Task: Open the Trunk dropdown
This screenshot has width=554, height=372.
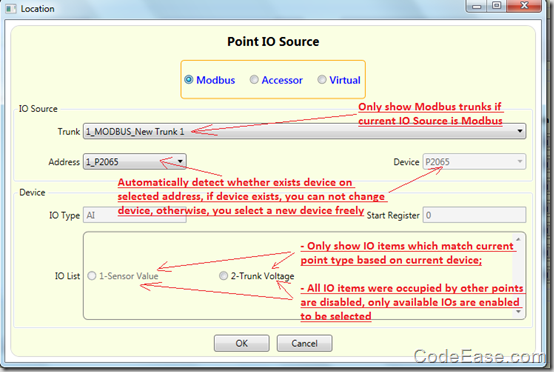Action: tap(305, 131)
